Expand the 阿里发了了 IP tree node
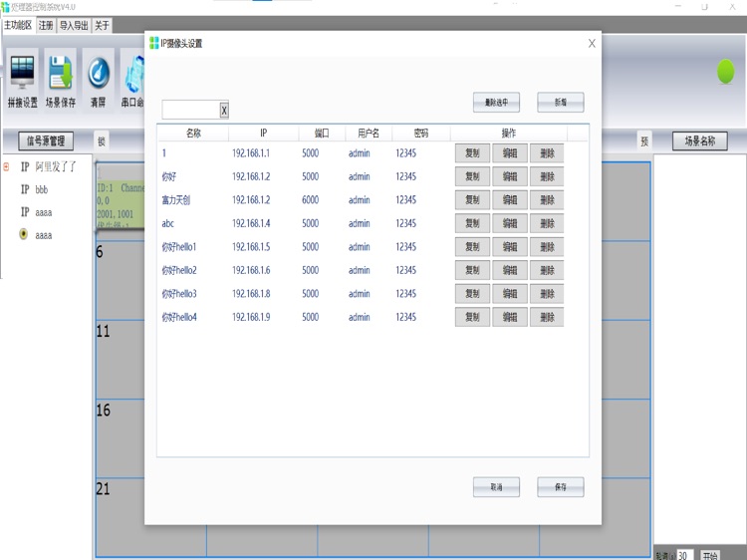This screenshot has width=747, height=560. [6, 166]
